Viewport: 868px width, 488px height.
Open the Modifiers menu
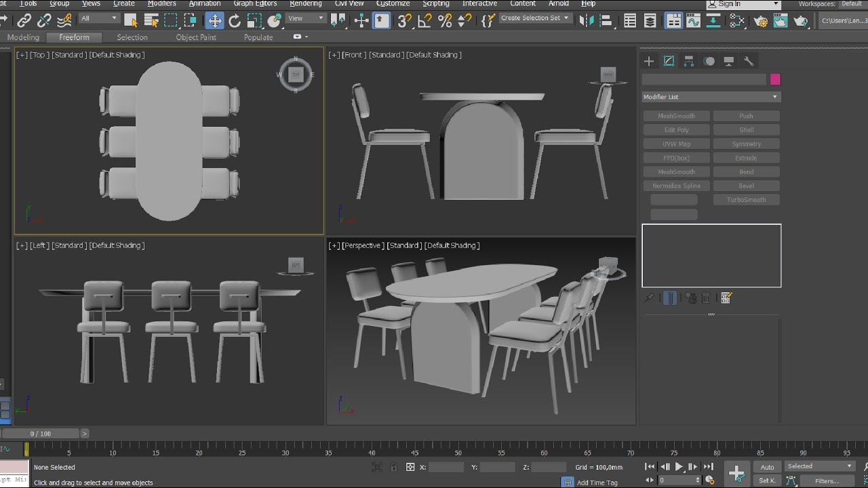(161, 3)
